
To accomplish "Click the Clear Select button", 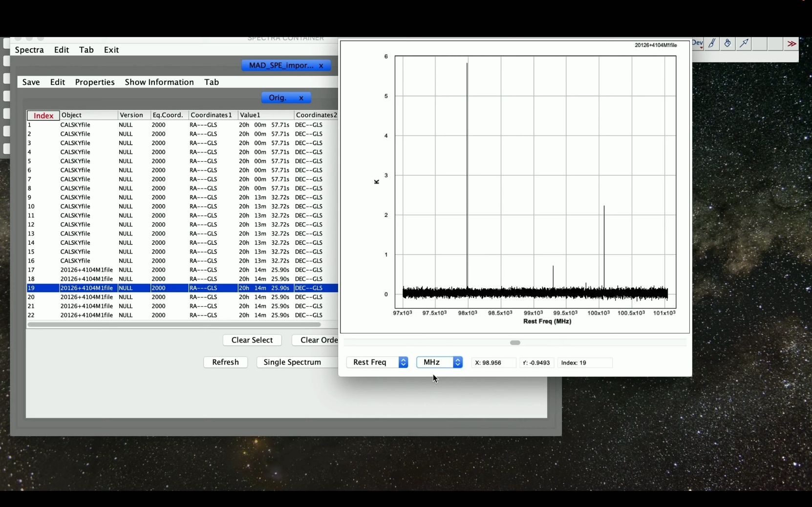I will (x=252, y=340).
